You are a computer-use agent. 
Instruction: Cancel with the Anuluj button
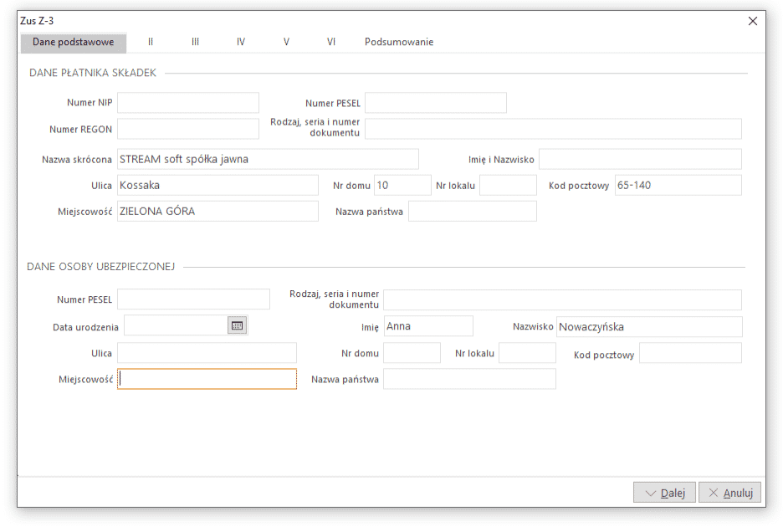click(729, 493)
